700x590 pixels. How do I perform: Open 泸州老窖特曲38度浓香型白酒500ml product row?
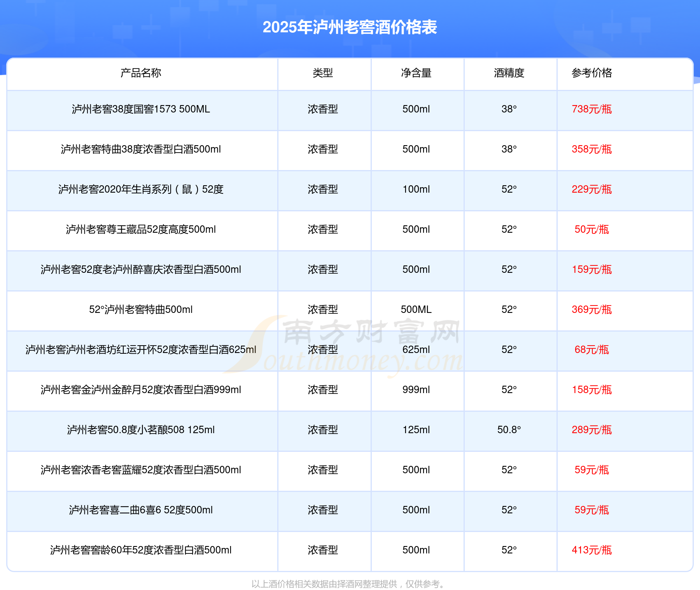click(141, 149)
